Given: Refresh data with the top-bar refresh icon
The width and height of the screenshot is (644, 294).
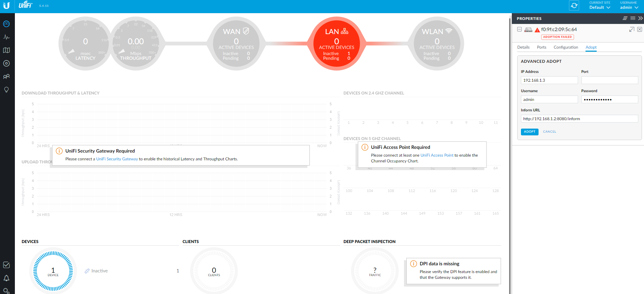Looking at the screenshot, I should click(x=574, y=5).
